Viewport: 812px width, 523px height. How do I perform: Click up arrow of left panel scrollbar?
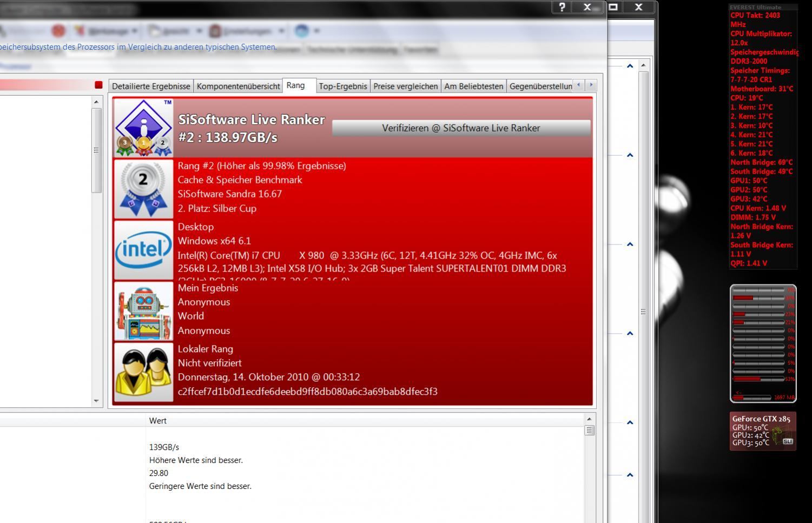tap(96, 102)
